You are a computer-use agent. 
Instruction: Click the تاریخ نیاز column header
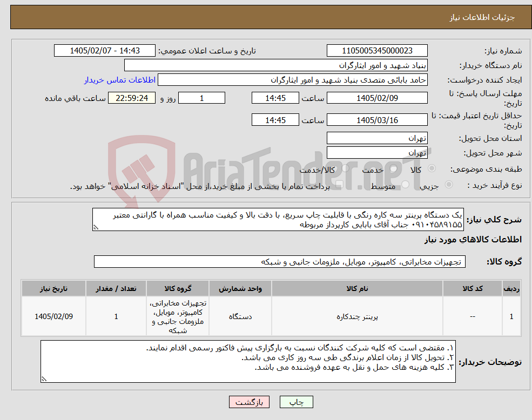pos(53,288)
